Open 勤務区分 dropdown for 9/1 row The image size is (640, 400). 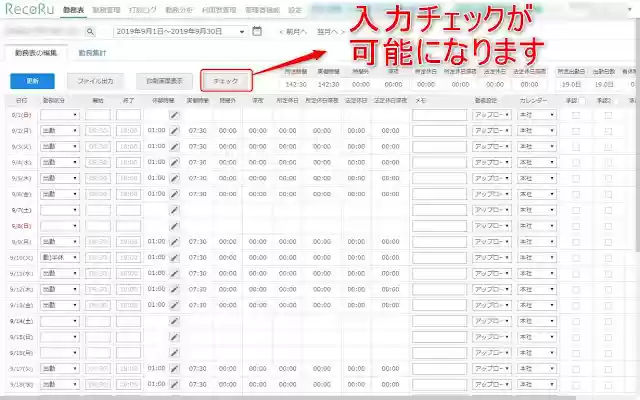point(60,115)
